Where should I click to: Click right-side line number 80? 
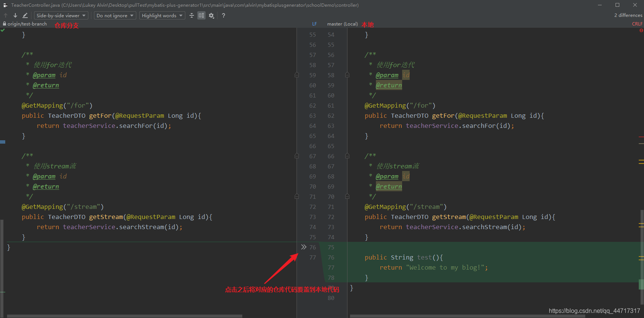pos(331,298)
